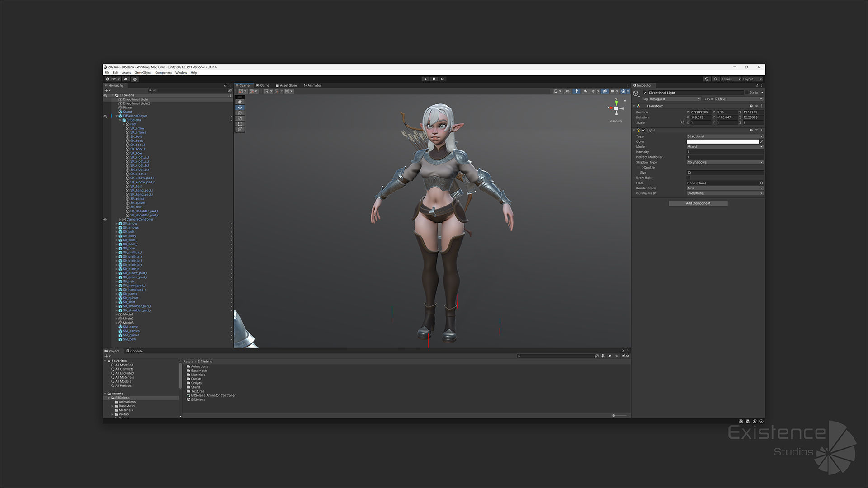Click the Add Component button
The image size is (868, 488).
coord(698,203)
